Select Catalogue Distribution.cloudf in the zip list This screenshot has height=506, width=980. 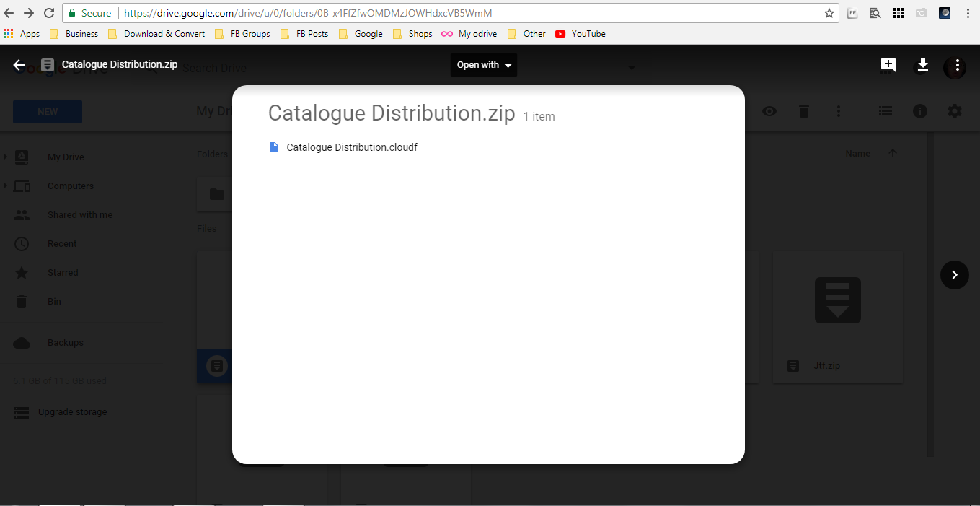pos(352,147)
